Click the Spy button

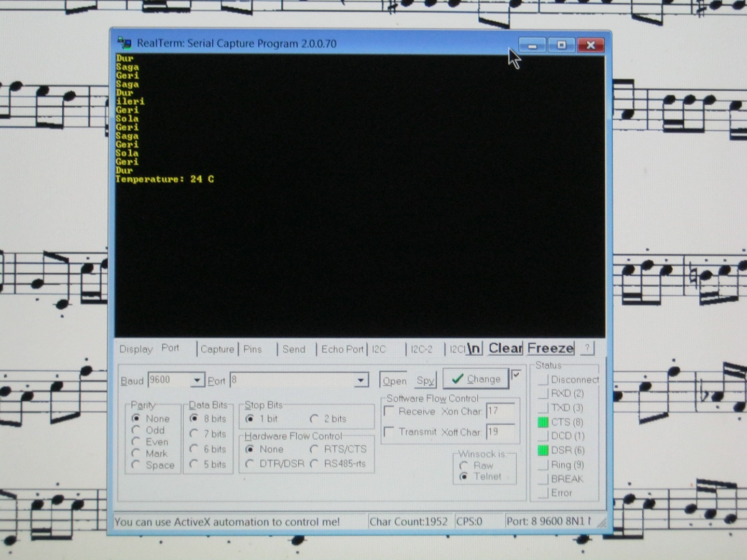pos(425,381)
